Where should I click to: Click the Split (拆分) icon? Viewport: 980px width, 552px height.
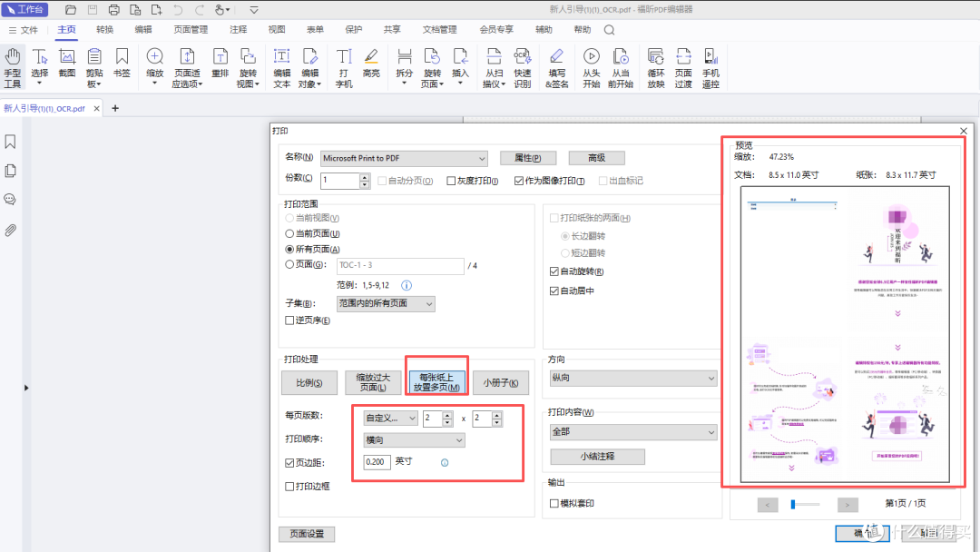coord(405,67)
